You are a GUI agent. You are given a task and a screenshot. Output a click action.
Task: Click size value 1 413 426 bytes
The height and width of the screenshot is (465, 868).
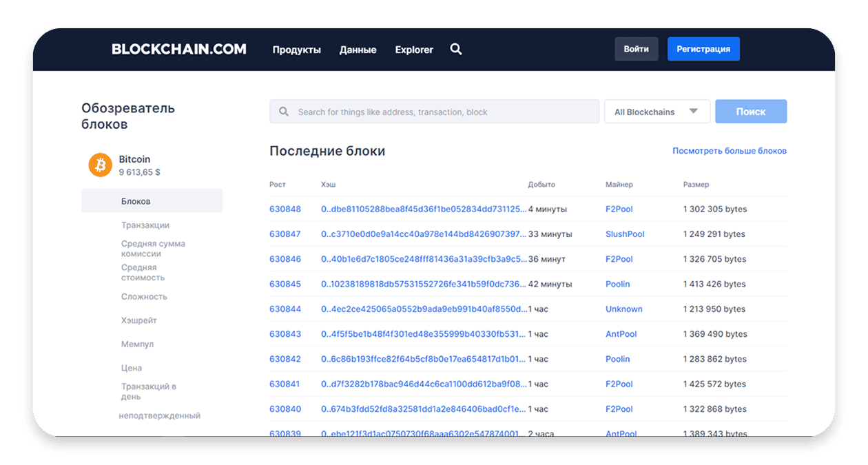[715, 284]
